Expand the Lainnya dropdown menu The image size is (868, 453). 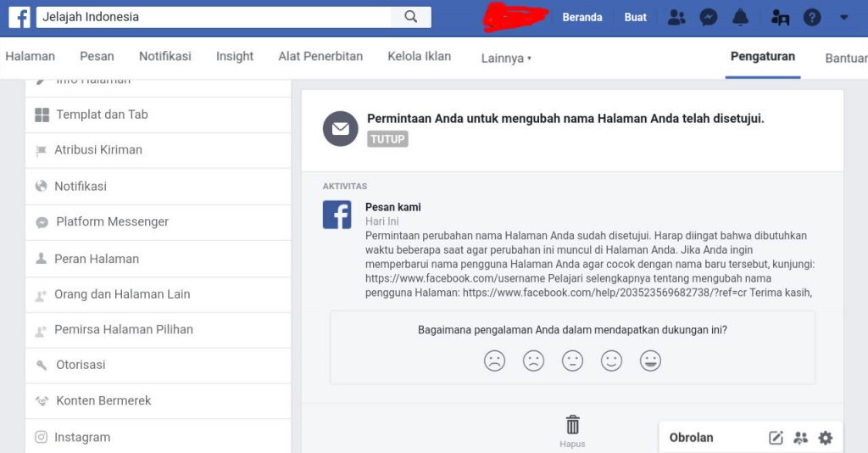coord(506,59)
